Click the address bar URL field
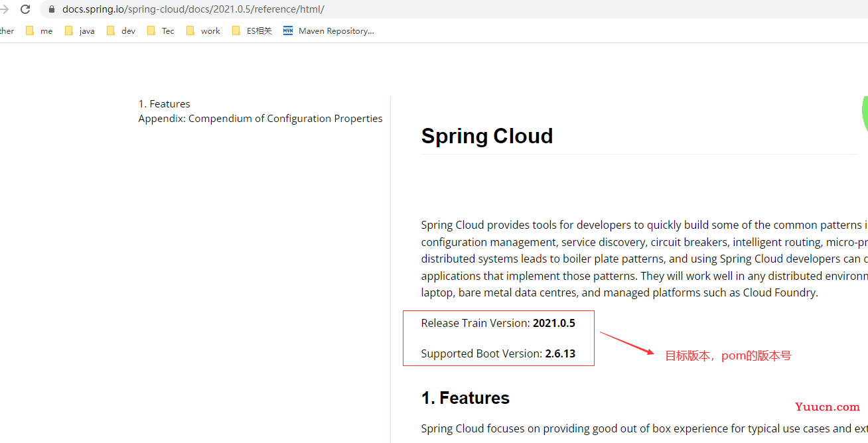The image size is (868, 443). click(x=453, y=9)
